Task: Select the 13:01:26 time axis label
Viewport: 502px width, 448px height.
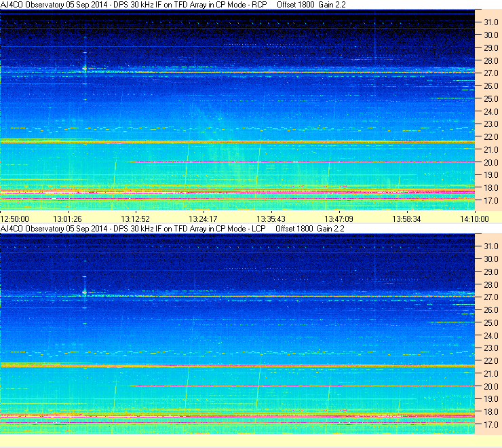Action: click(67, 219)
